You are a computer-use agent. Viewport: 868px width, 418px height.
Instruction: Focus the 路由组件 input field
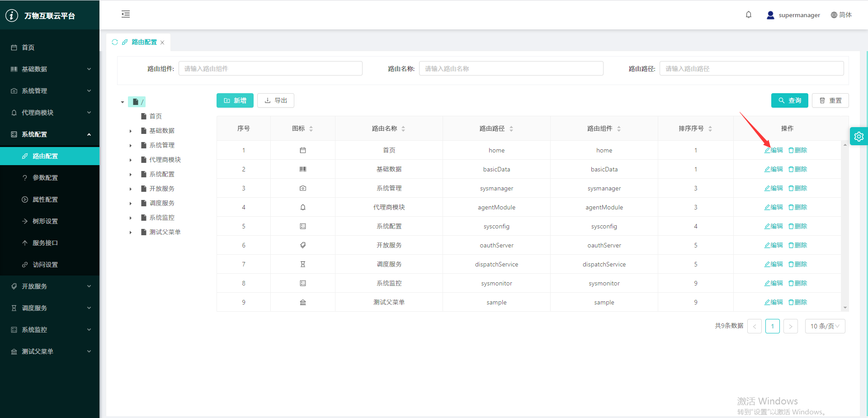point(270,68)
